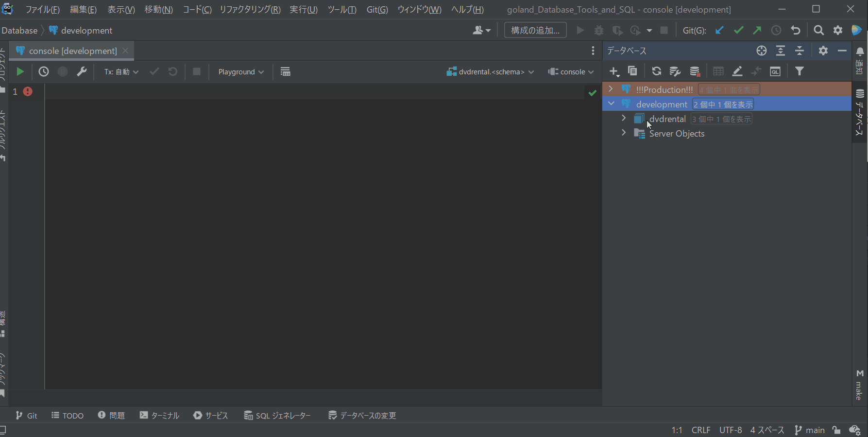Expand the Server Objects node
This screenshot has height=437, width=868.
click(x=624, y=133)
